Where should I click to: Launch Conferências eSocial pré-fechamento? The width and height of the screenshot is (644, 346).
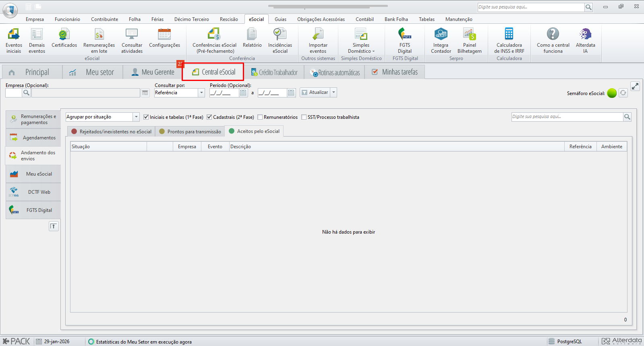pyautogui.click(x=214, y=40)
